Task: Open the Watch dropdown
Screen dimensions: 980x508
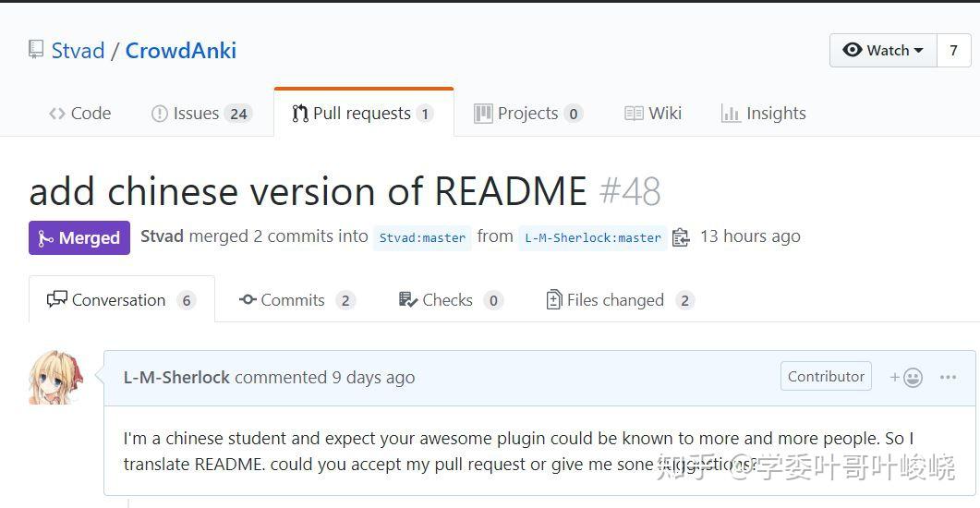Action: [x=883, y=50]
